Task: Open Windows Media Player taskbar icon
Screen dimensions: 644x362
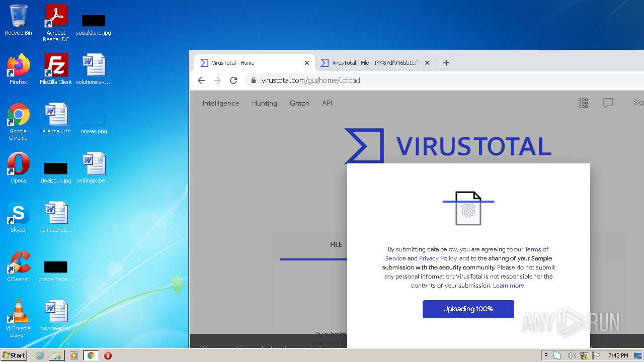Action: pyautogui.click(x=74, y=355)
